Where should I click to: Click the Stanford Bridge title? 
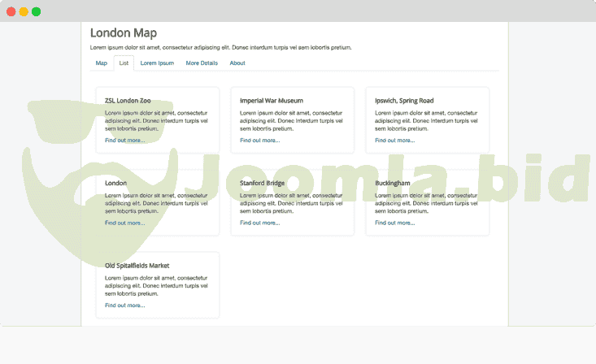point(263,183)
